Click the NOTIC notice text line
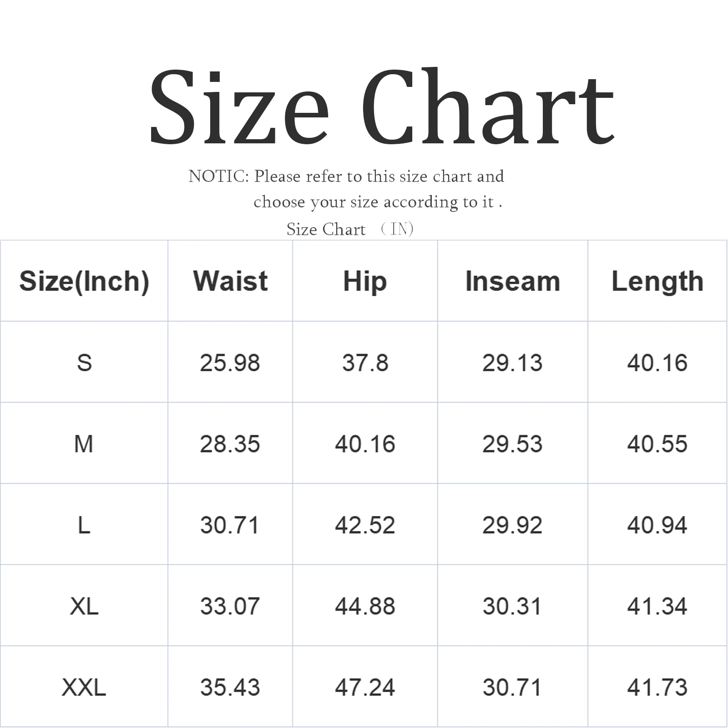This screenshot has width=728, height=728. (x=346, y=176)
